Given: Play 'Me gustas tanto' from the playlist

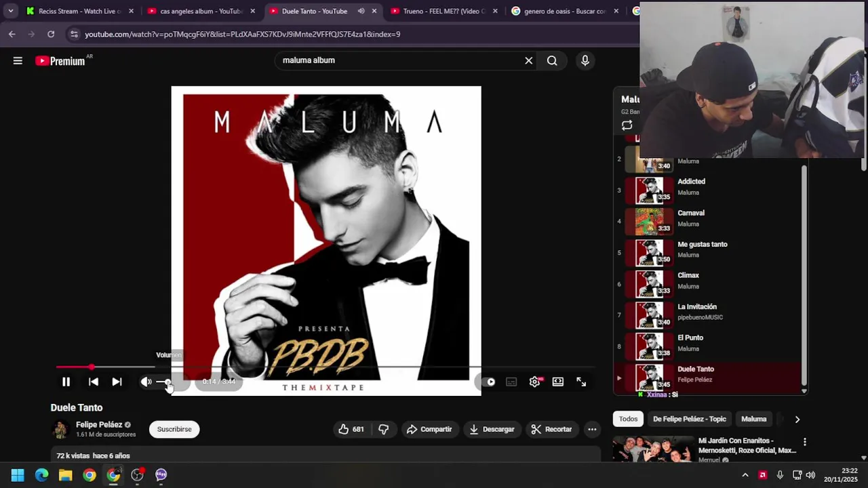Looking at the screenshot, I should point(707,252).
